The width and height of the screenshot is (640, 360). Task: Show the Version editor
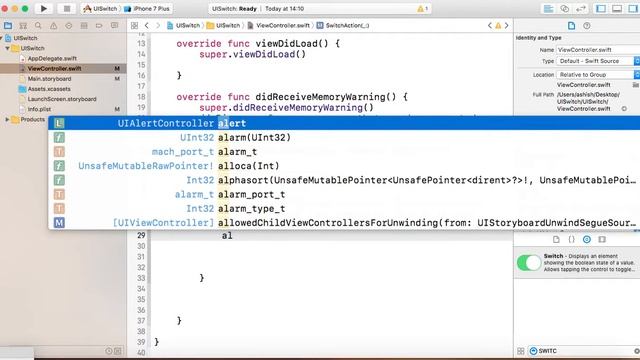(580, 9)
